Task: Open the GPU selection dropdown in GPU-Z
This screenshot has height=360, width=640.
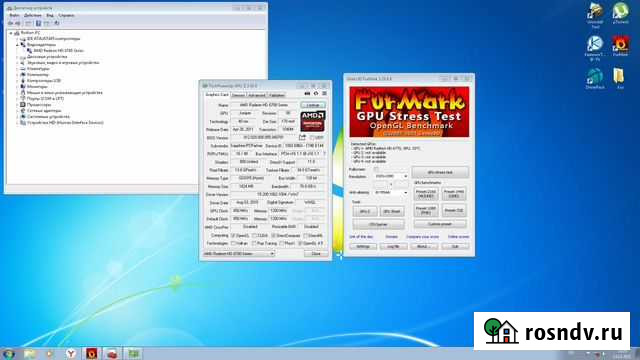Action: click(x=239, y=253)
